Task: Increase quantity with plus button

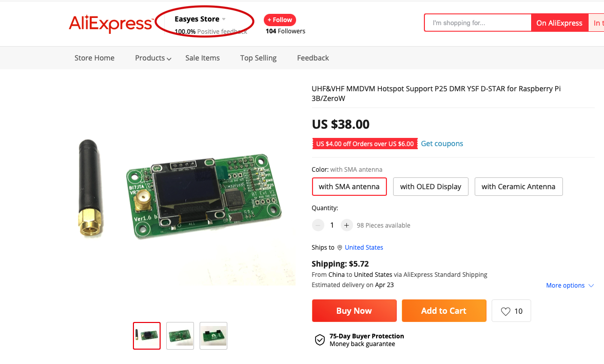Action: [x=347, y=225]
